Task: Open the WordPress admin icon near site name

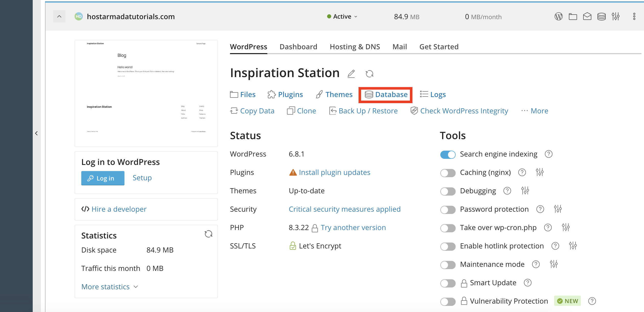Action: (559, 16)
